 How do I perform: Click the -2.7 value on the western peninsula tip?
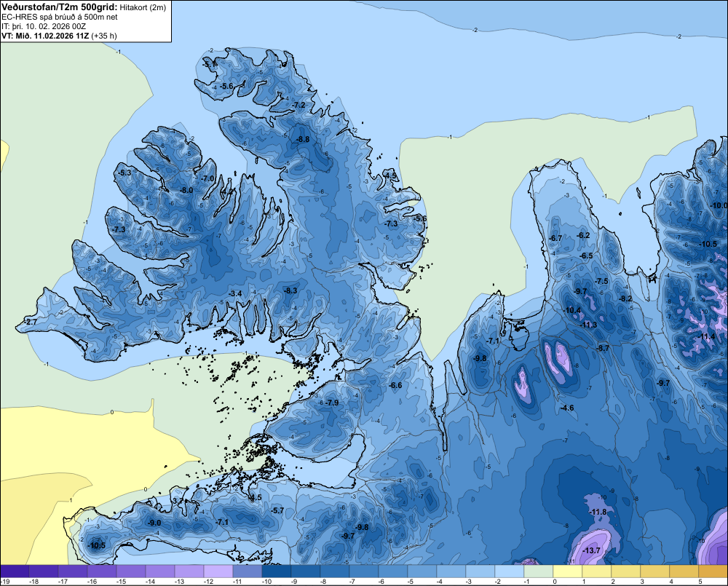pos(30,322)
